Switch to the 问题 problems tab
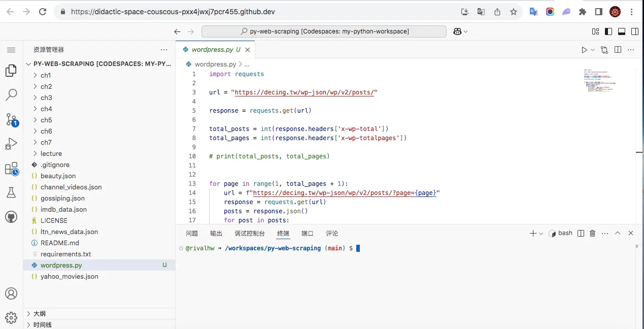The height and width of the screenshot is (329, 644). (x=192, y=234)
